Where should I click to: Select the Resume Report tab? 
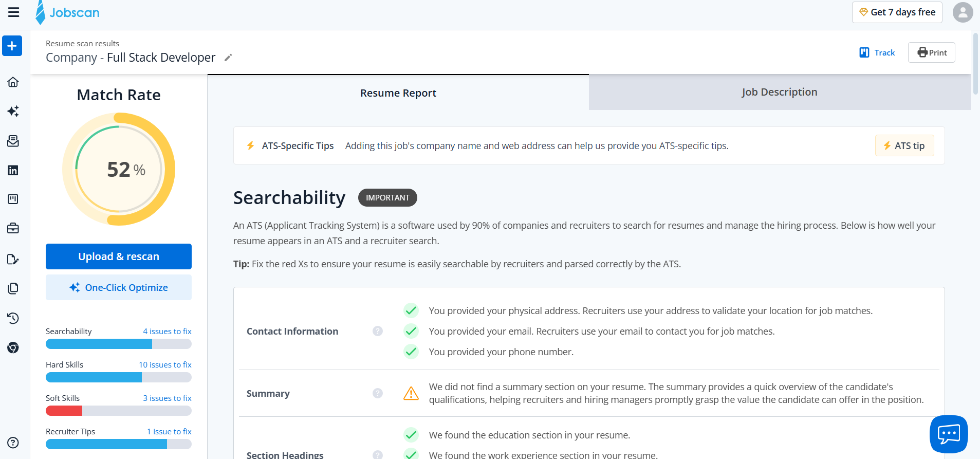pyautogui.click(x=398, y=93)
